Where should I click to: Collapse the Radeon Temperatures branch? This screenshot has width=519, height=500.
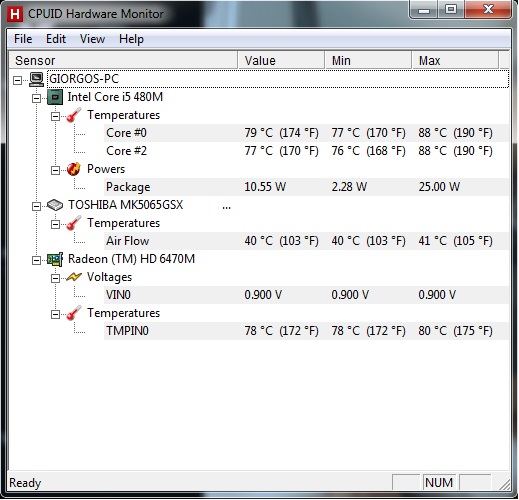55,314
